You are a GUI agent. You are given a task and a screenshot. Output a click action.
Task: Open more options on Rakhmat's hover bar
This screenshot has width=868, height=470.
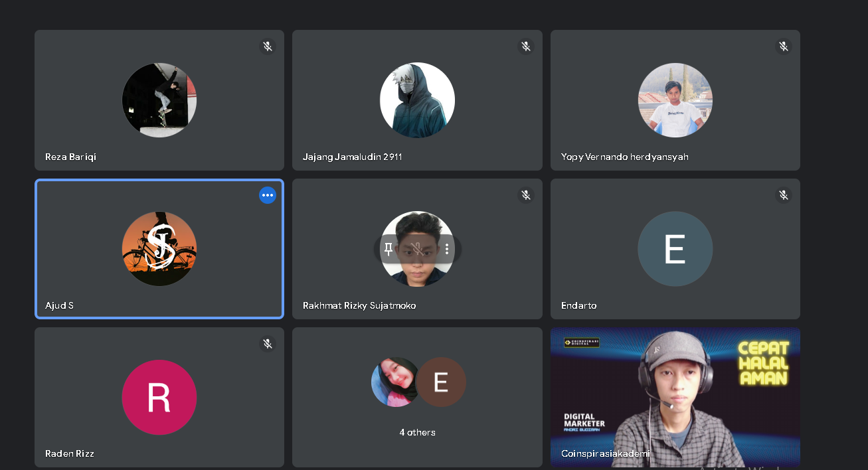click(447, 249)
